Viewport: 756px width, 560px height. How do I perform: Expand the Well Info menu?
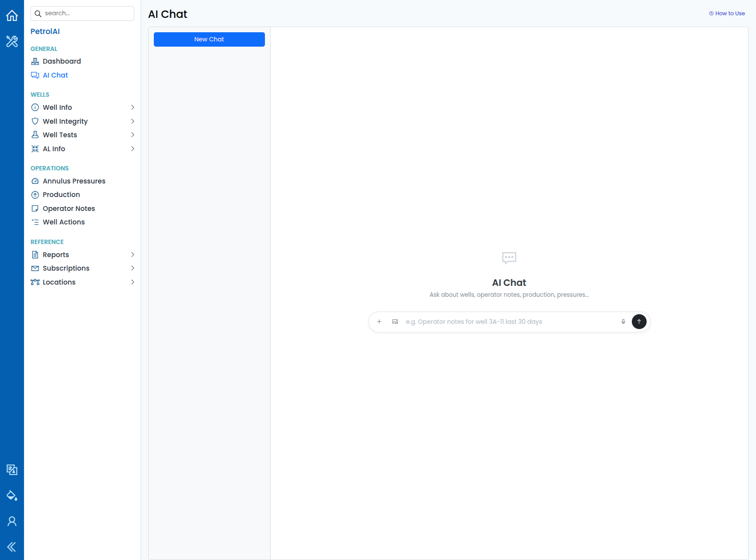82,107
